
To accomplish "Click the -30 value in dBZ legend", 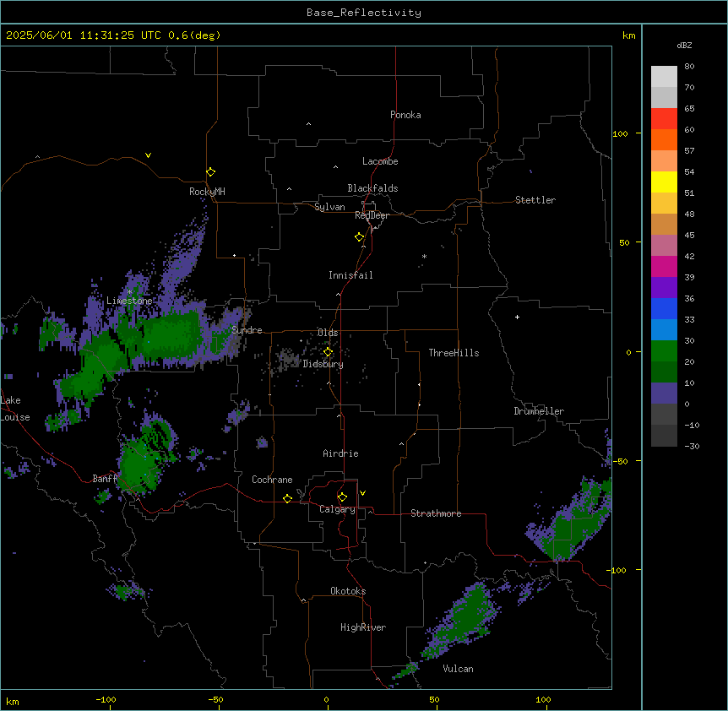I will tap(692, 447).
